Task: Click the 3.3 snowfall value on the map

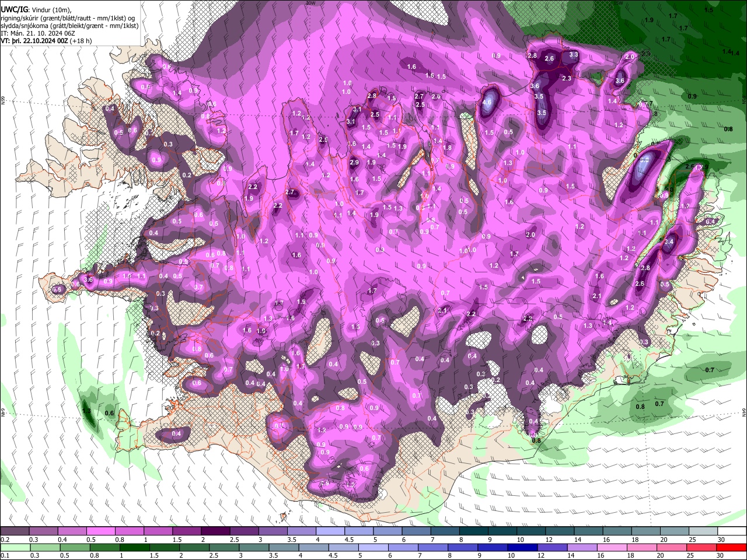Action: (x=574, y=55)
